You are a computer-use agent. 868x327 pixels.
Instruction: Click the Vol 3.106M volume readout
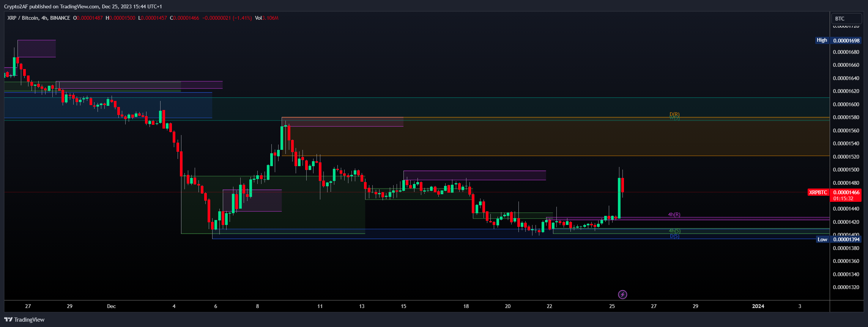click(267, 18)
